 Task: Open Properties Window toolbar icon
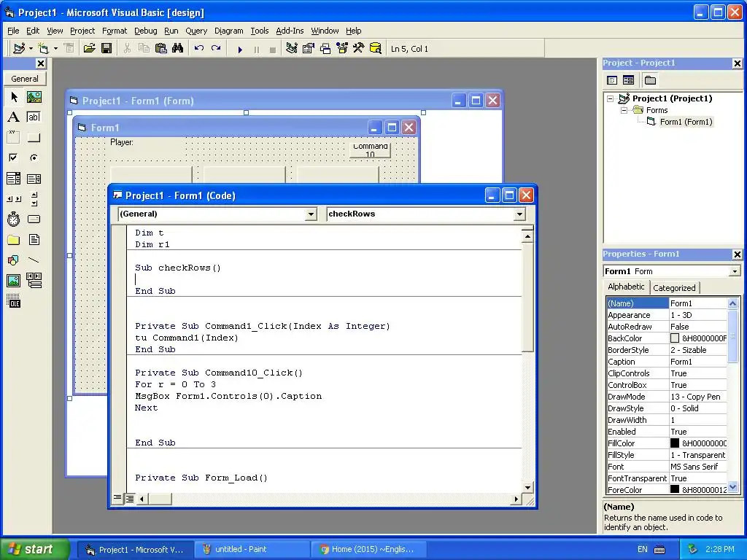[309, 49]
